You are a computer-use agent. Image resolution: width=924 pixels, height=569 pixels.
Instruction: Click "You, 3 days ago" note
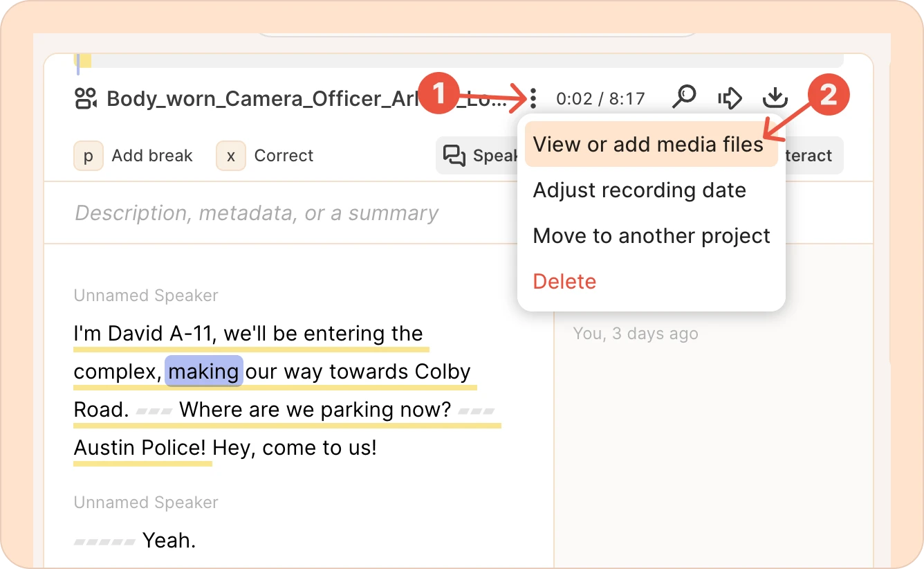point(636,334)
